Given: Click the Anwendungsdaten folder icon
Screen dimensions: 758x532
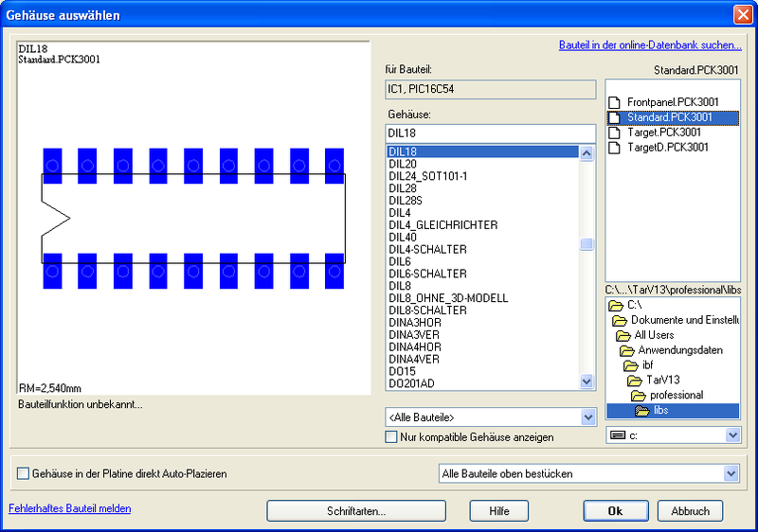Looking at the screenshot, I should click(627, 350).
